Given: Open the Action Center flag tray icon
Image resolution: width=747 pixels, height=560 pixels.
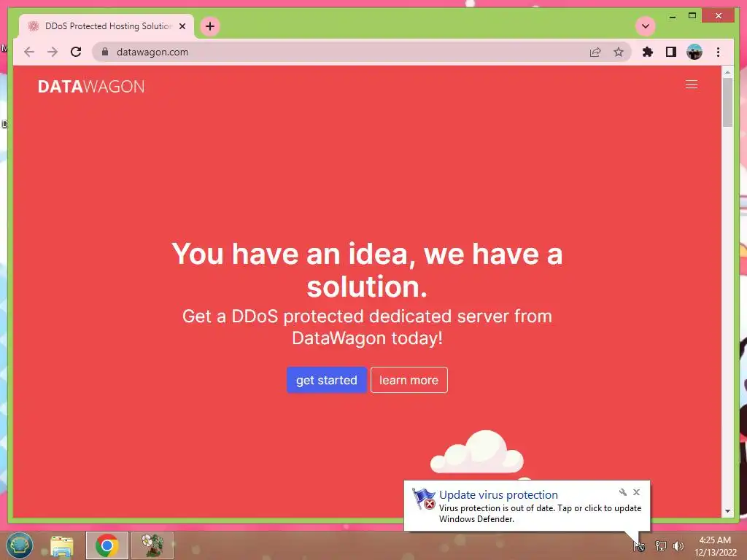Looking at the screenshot, I should (x=639, y=546).
